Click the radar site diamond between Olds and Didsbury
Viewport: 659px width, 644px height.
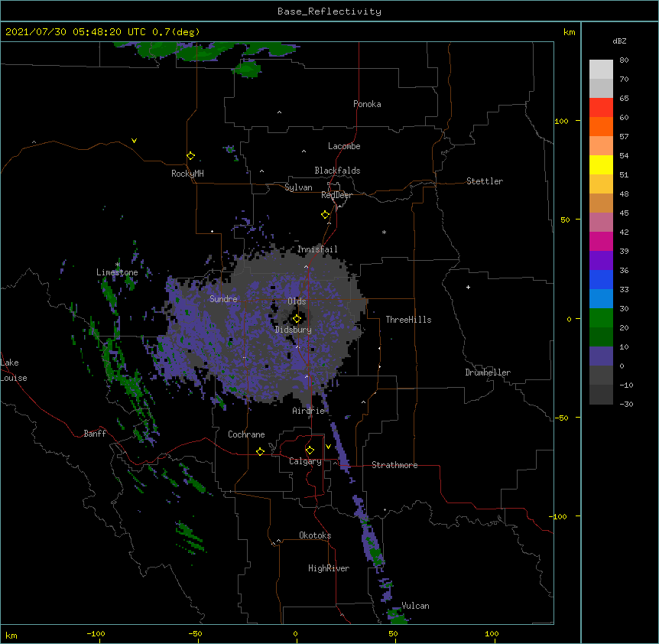pos(297,319)
